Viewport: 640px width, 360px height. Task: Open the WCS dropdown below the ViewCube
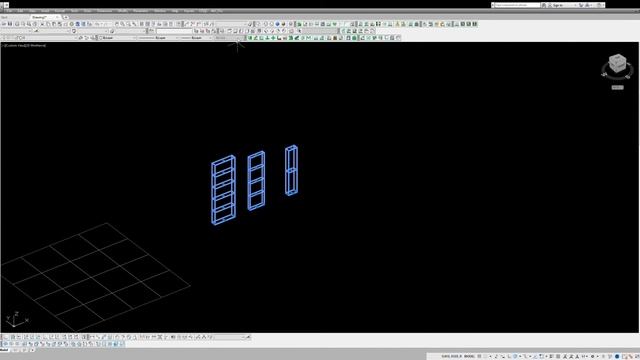[x=617, y=87]
